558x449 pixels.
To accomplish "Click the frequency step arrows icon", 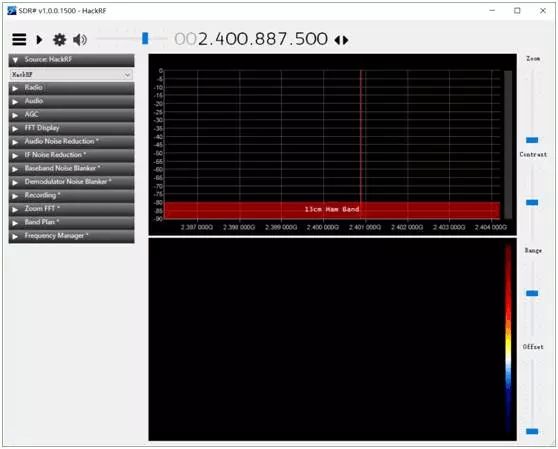I will pyautogui.click(x=341, y=39).
